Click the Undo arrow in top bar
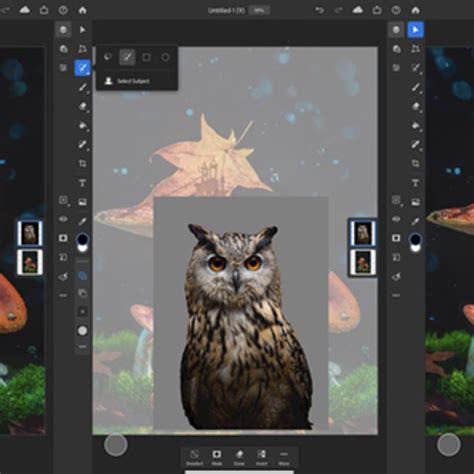 (x=319, y=10)
